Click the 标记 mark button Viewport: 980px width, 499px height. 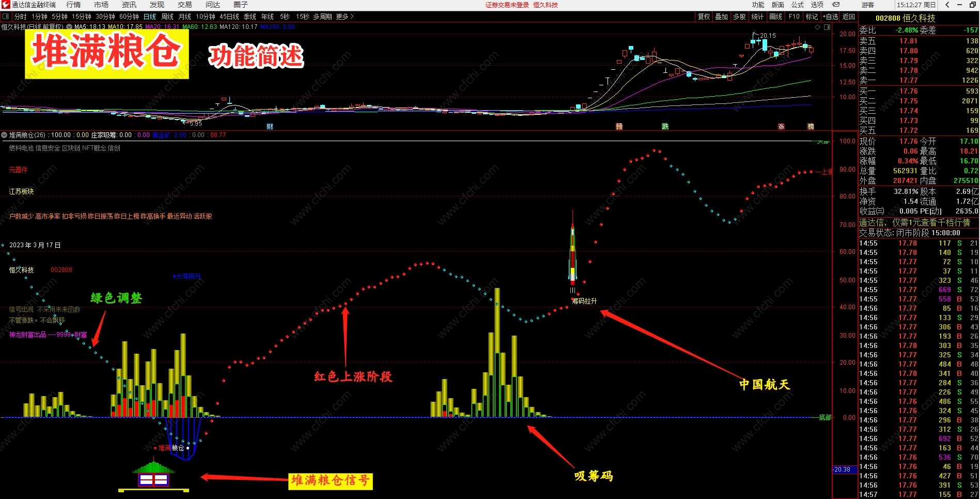tap(812, 17)
